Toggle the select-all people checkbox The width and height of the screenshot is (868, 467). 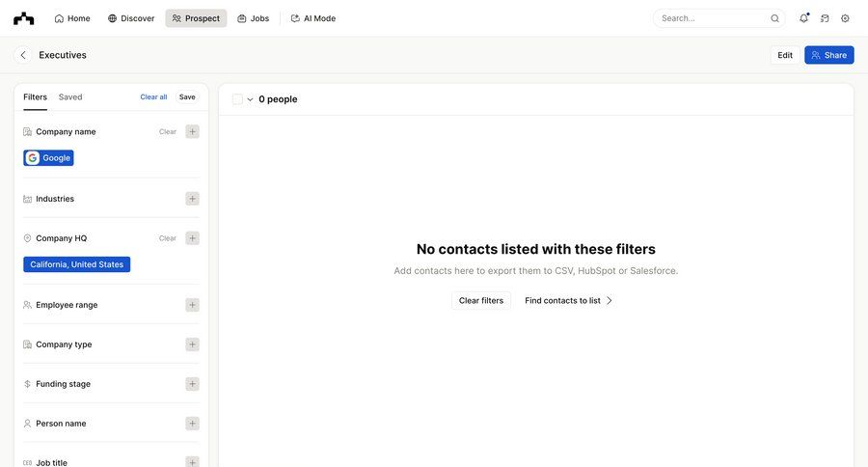pos(237,99)
